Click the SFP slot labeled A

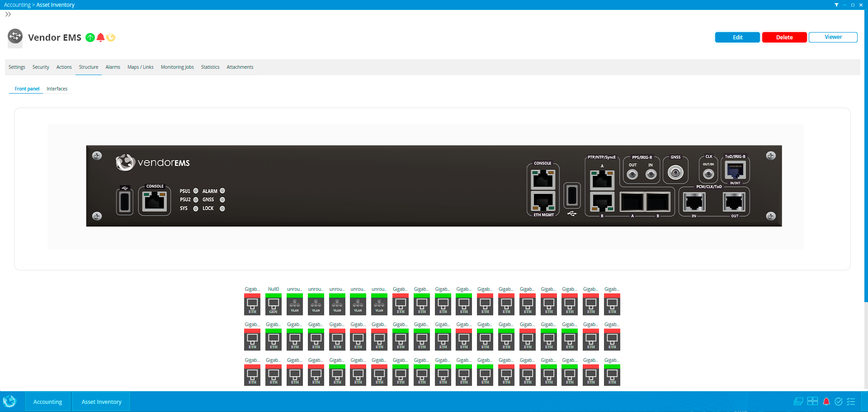coord(632,202)
